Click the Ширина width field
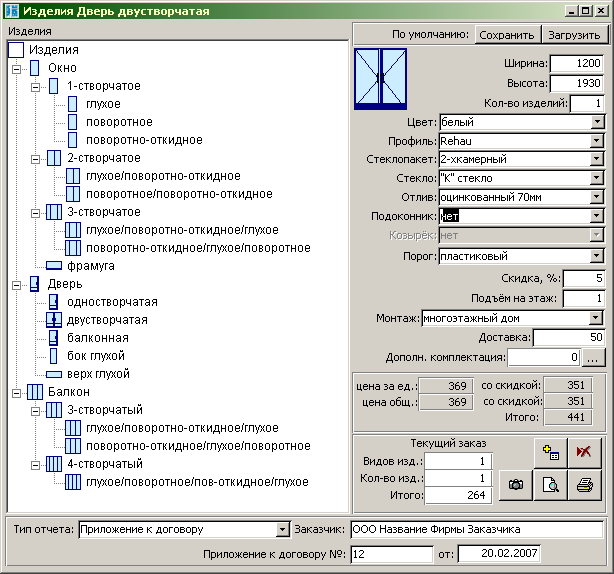 pyautogui.click(x=576, y=63)
